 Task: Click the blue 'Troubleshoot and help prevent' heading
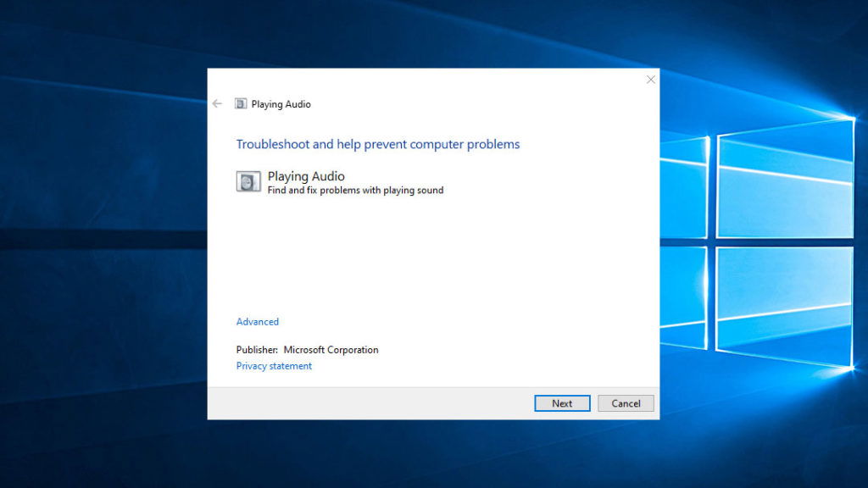click(377, 144)
